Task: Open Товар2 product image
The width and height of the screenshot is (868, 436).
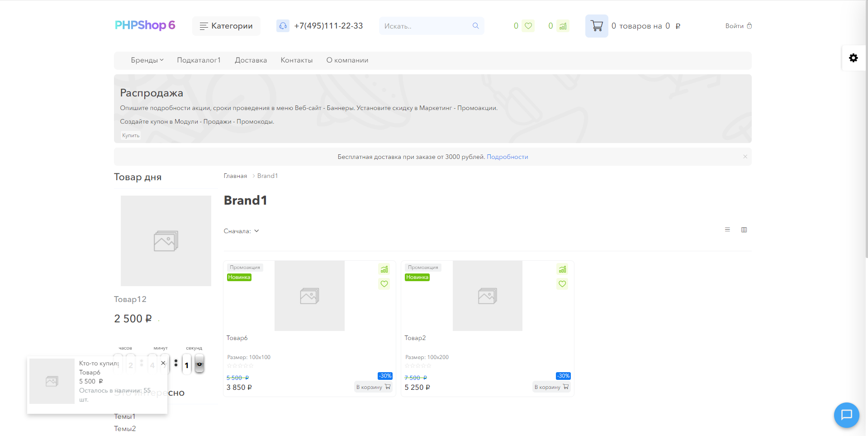Action: pyautogui.click(x=488, y=296)
